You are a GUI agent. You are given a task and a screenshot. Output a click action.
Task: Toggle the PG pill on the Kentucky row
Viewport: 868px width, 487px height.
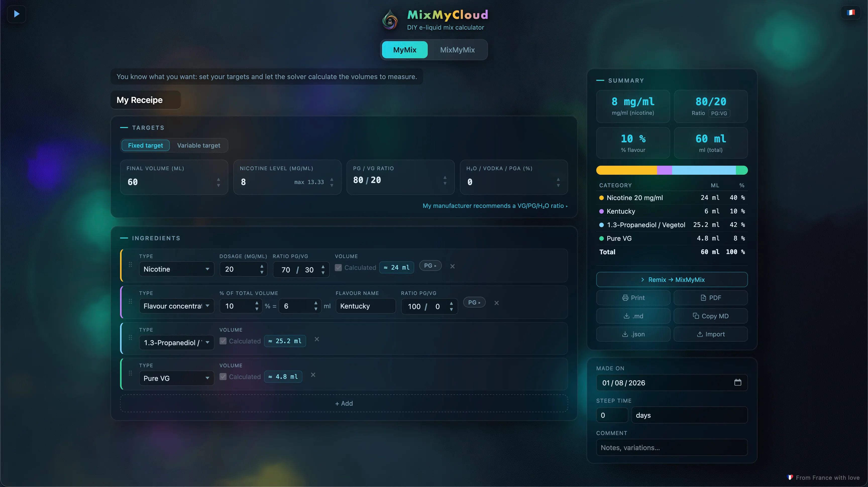[x=474, y=302]
